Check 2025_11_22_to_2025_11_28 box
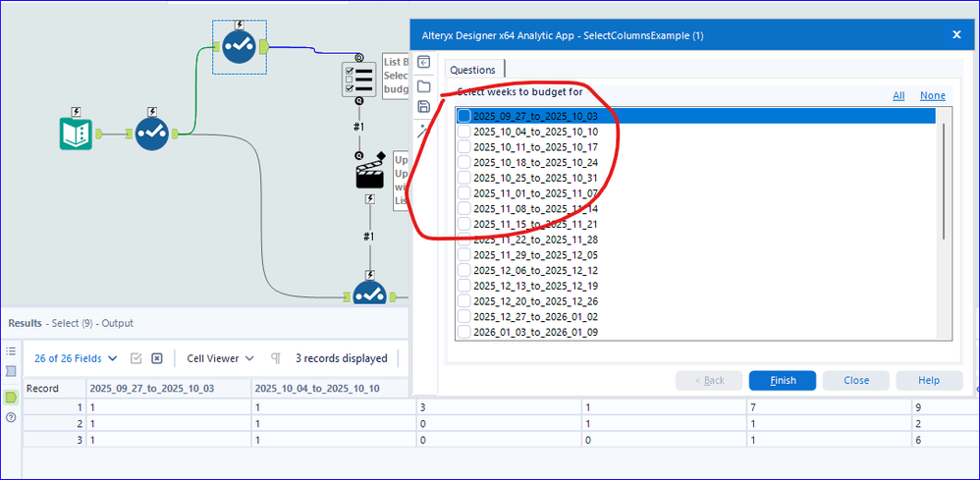 coord(464,240)
